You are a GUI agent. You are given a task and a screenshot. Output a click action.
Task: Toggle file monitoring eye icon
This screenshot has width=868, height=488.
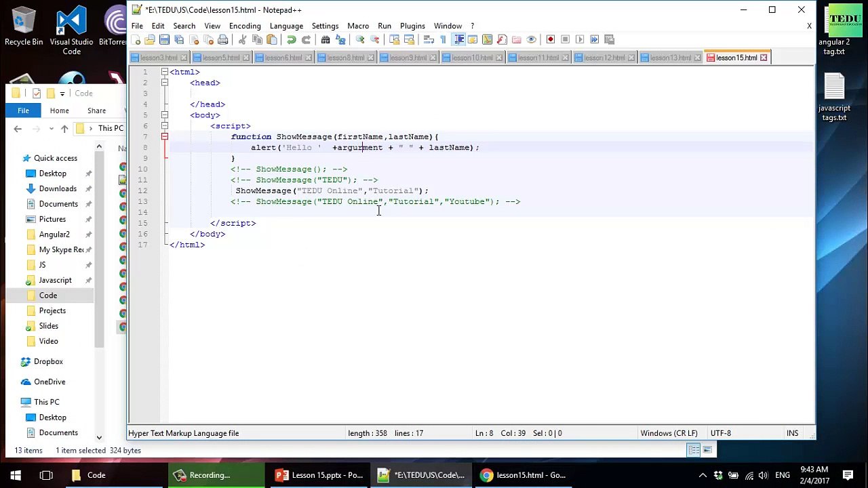click(531, 40)
